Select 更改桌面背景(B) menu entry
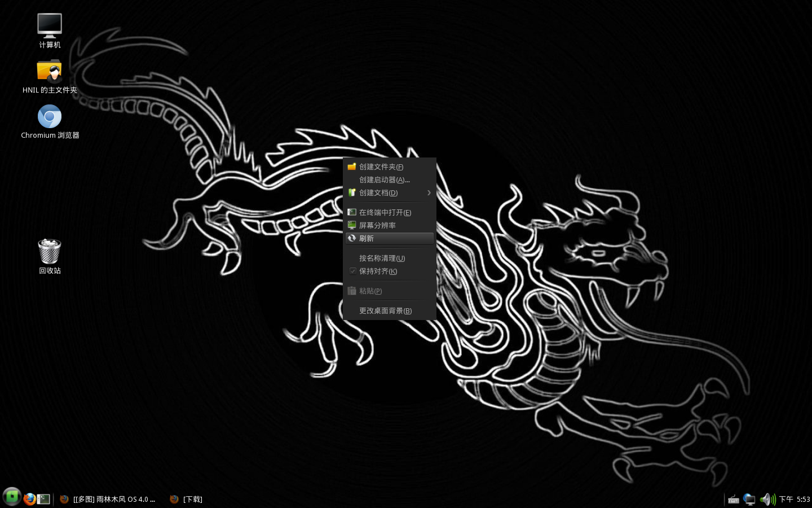 [390, 310]
